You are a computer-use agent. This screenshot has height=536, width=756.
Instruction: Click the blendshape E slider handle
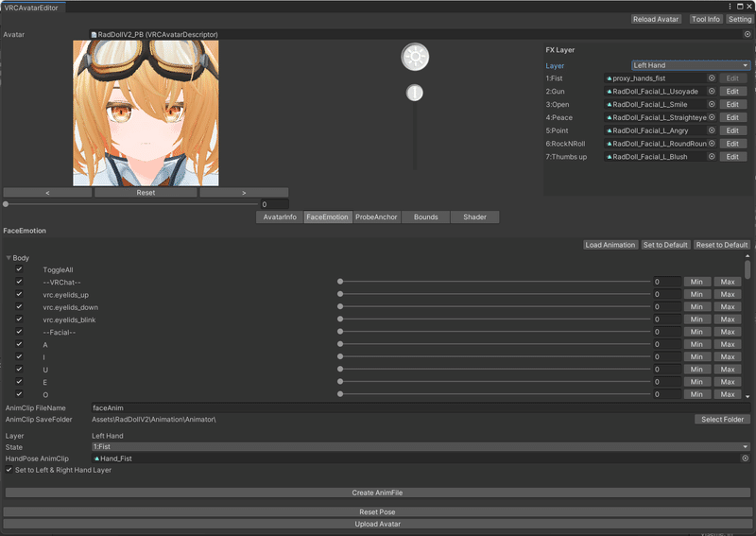340,382
